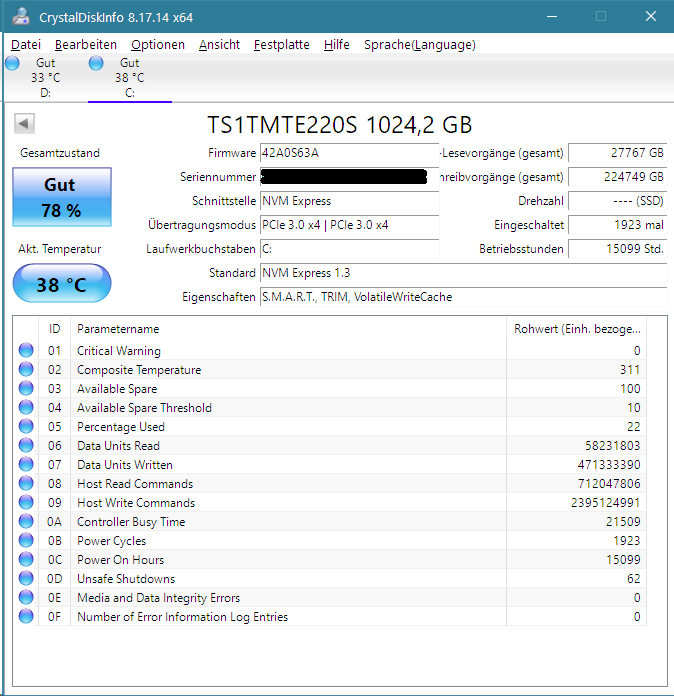Click the Parametername column header

289,329
